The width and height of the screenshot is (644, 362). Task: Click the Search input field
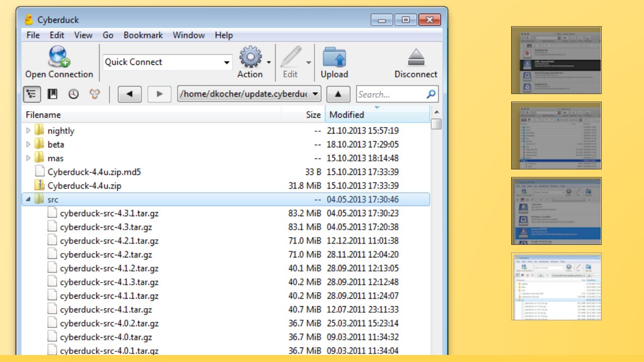pos(391,94)
